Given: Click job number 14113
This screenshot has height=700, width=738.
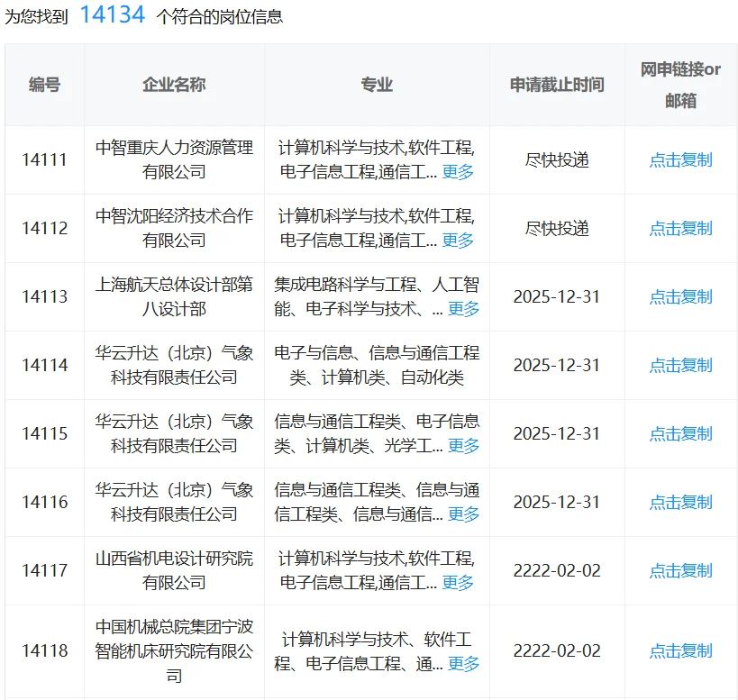Looking at the screenshot, I should coord(45,296).
